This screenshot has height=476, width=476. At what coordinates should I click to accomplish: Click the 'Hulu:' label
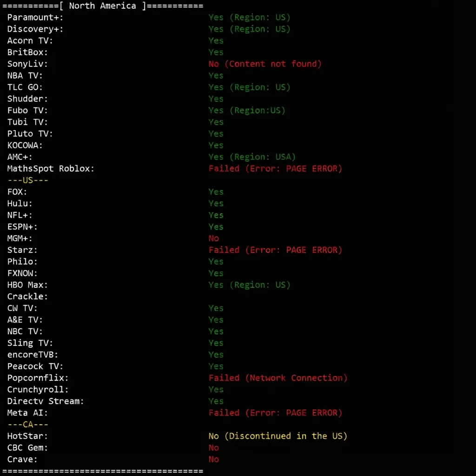pos(20,204)
